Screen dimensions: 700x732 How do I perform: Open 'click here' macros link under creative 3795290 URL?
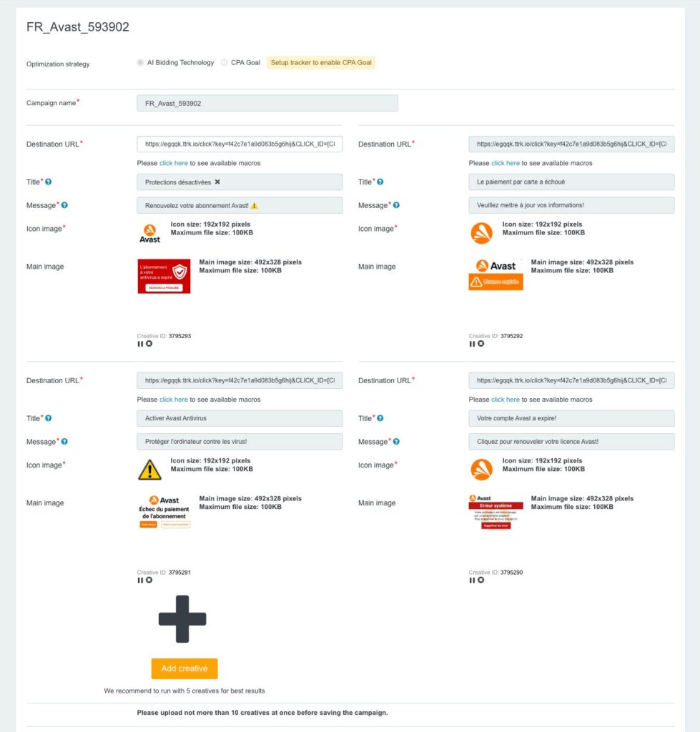pos(506,400)
